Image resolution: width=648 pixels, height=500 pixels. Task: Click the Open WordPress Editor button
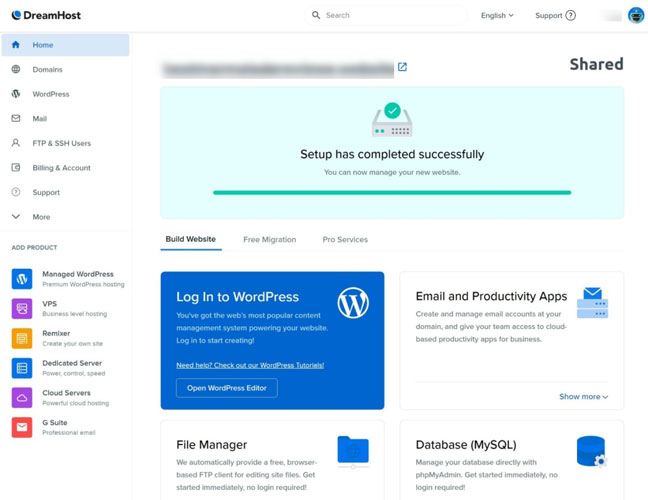point(226,388)
